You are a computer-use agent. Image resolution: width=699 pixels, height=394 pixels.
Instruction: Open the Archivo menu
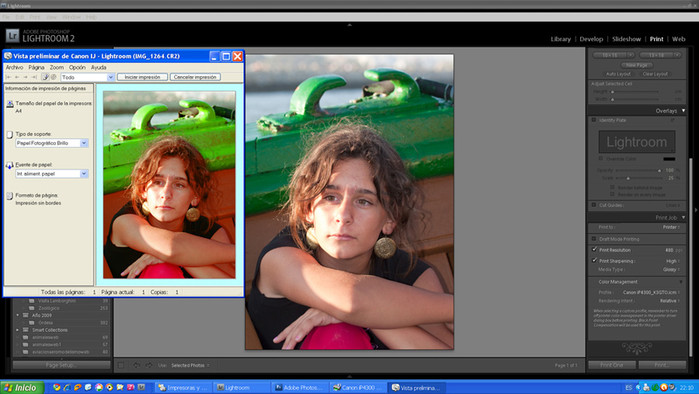click(14, 67)
